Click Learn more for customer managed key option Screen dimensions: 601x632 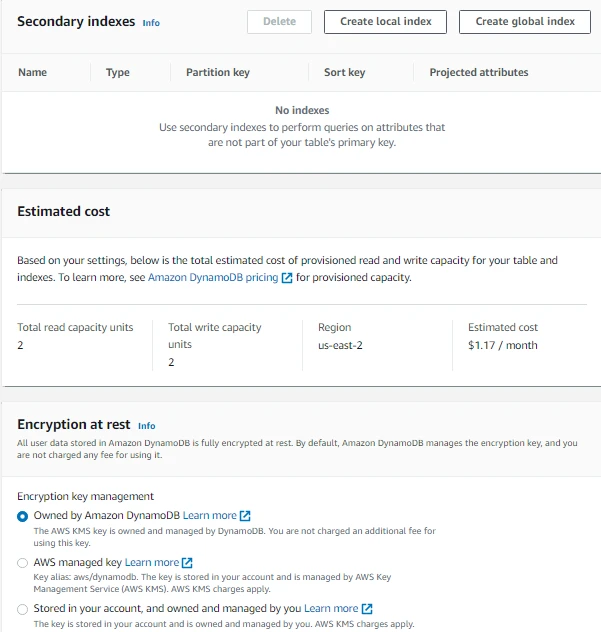coord(331,609)
